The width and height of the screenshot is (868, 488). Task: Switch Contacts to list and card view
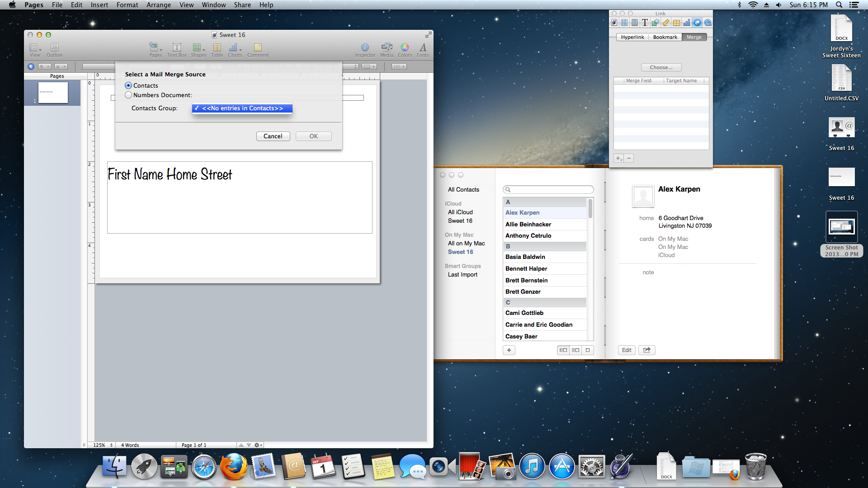click(x=576, y=350)
